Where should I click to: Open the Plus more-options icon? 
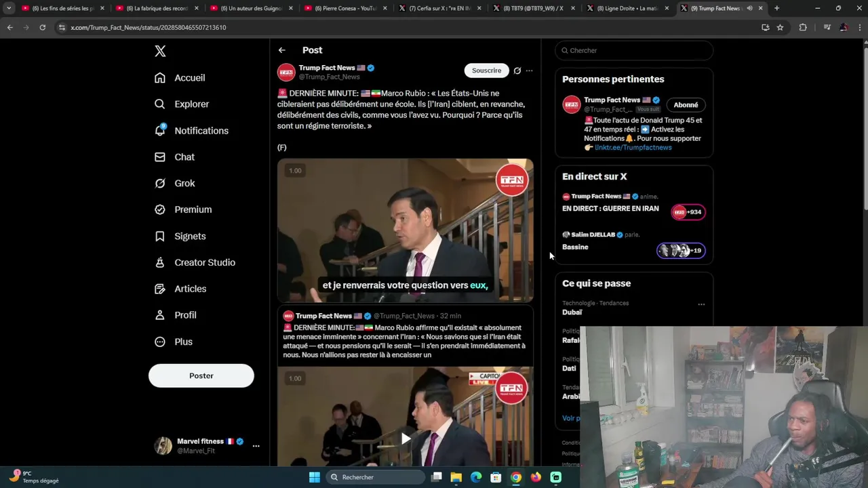point(160,342)
